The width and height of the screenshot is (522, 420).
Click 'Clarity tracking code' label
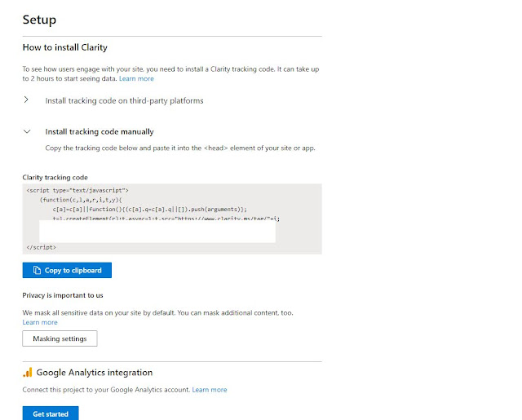point(55,178)
